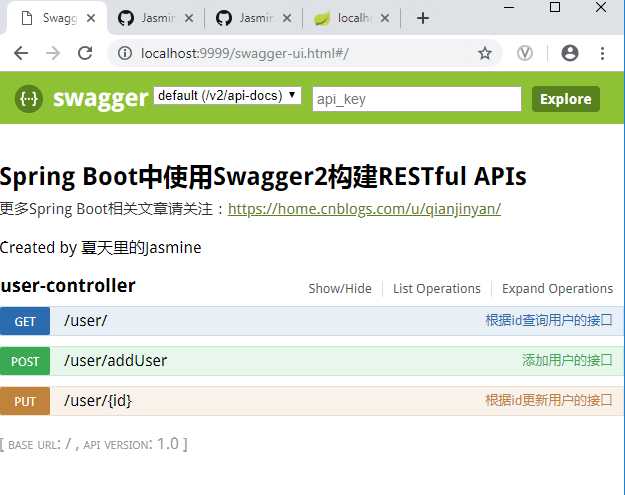Minimize the browser window

pos(509,7)
